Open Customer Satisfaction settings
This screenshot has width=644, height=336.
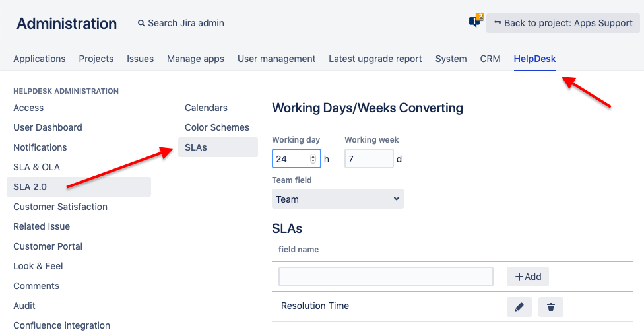60,207
